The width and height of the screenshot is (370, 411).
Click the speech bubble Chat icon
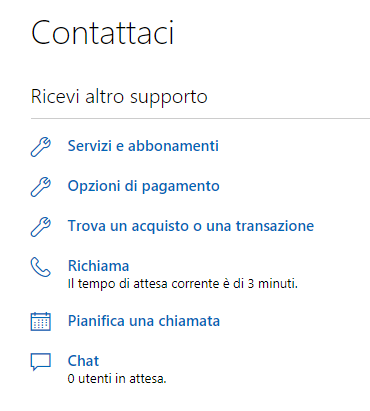click(x=41, y=362)
